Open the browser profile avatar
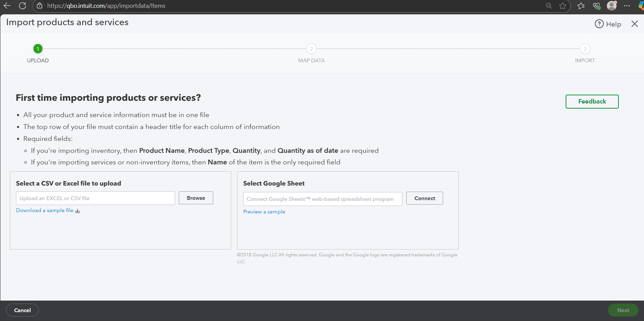 (612, 6)
